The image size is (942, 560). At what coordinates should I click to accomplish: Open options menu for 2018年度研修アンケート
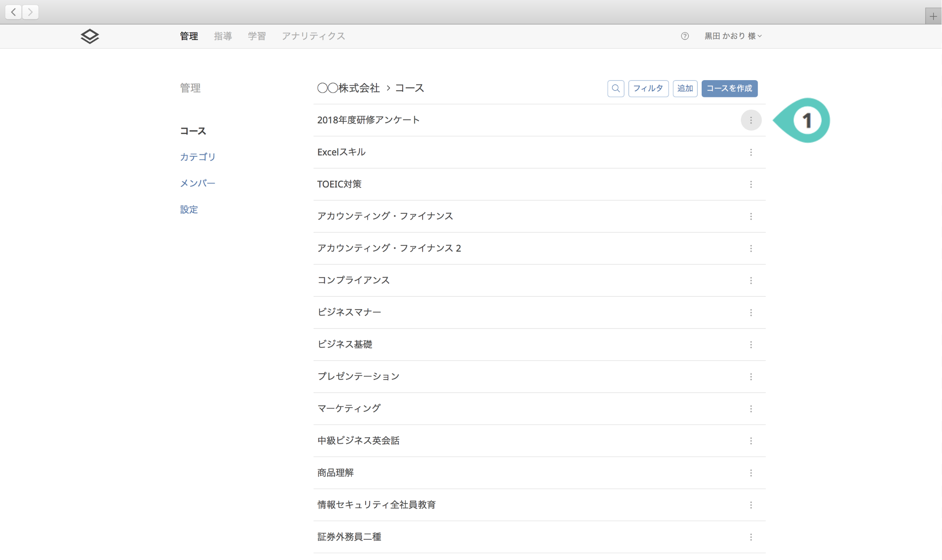751,120
